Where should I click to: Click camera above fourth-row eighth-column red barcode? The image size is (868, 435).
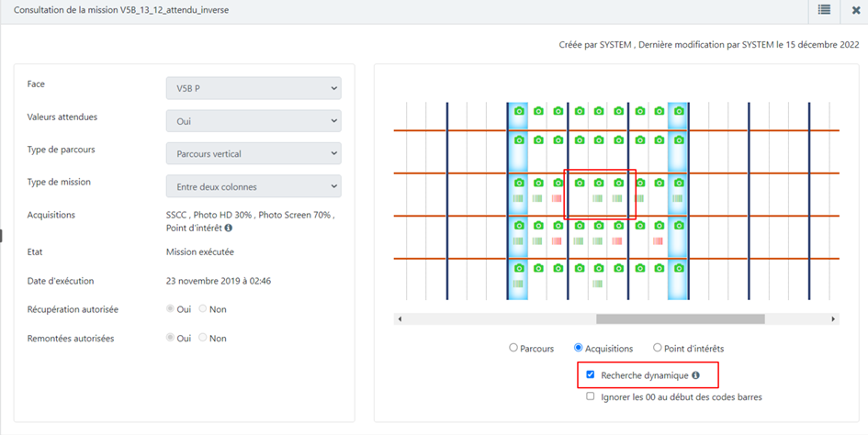[659, 225]
